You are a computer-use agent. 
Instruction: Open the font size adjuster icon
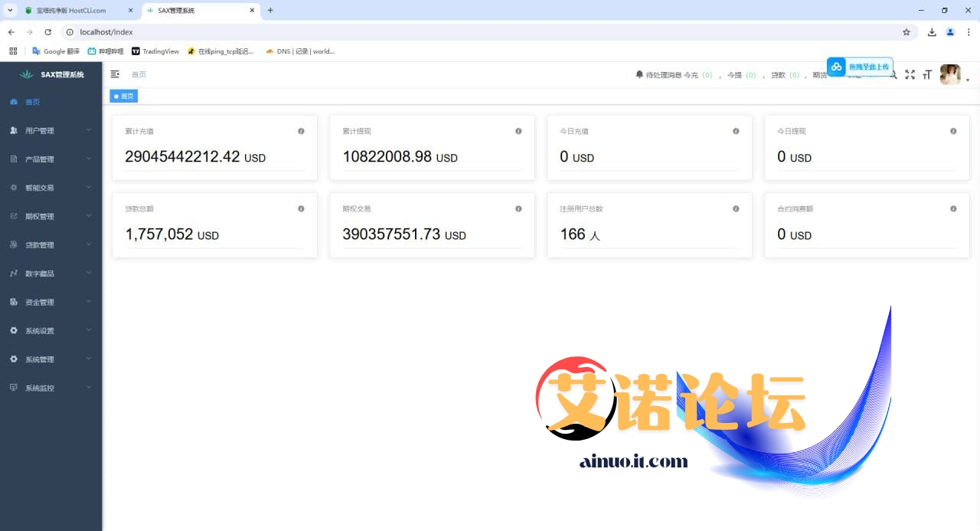coord(927,74)
